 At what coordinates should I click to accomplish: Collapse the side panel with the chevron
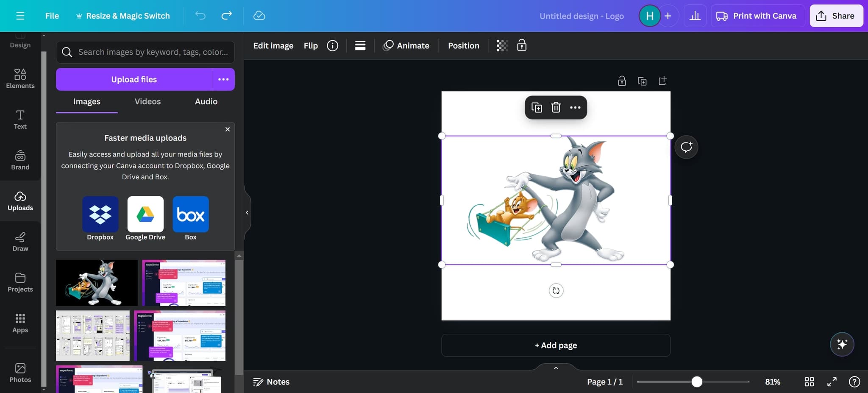248,212
